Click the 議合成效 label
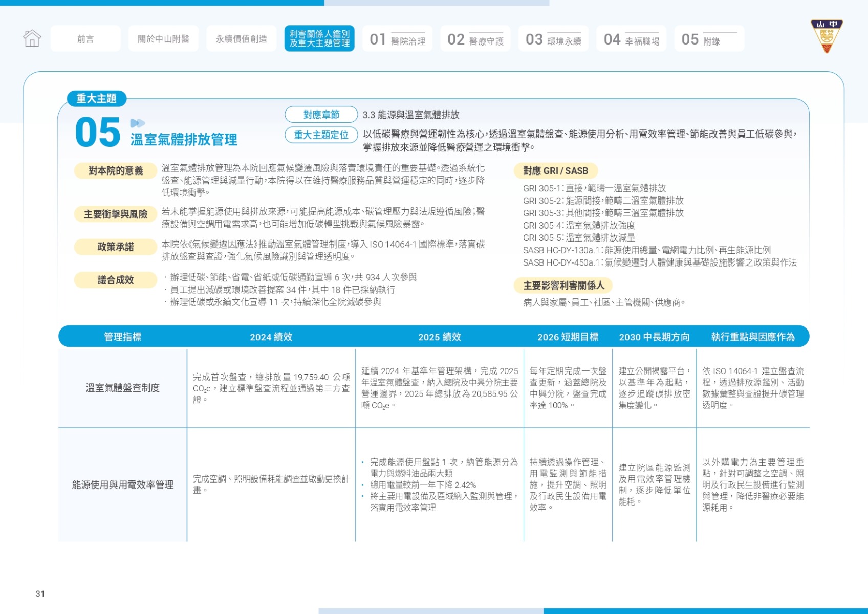 [x=116, y=280]
